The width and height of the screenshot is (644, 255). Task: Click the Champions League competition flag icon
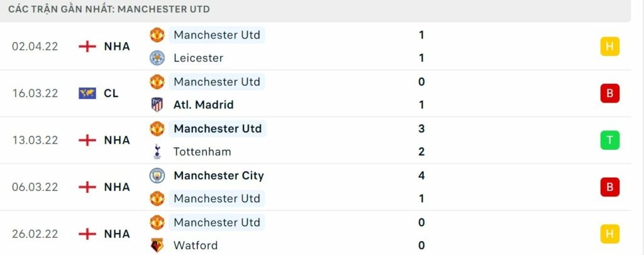(x=87, y=93)
